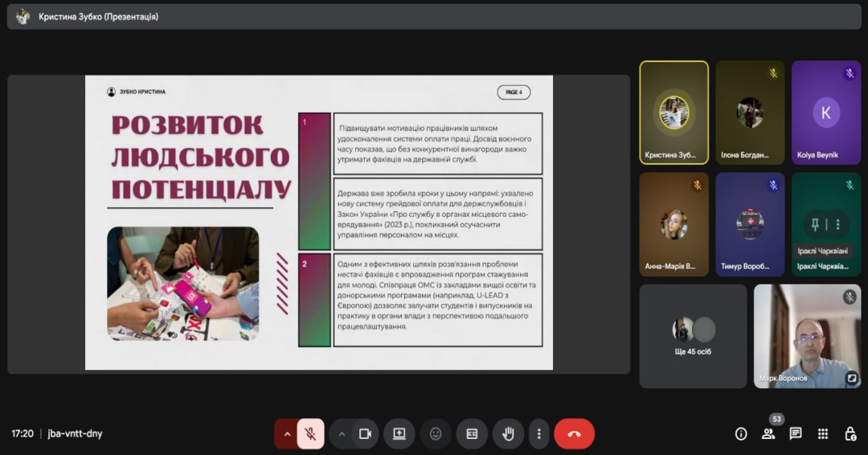
Task: Unmute the microphone
Action: click(x=310, y=434)
